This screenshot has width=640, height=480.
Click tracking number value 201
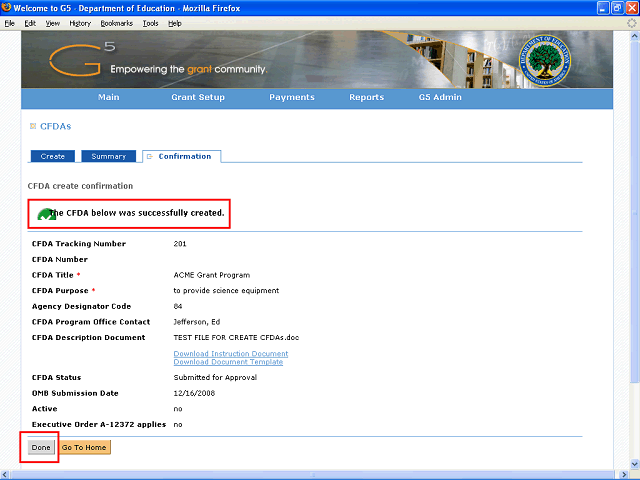(x=180, y=244)
